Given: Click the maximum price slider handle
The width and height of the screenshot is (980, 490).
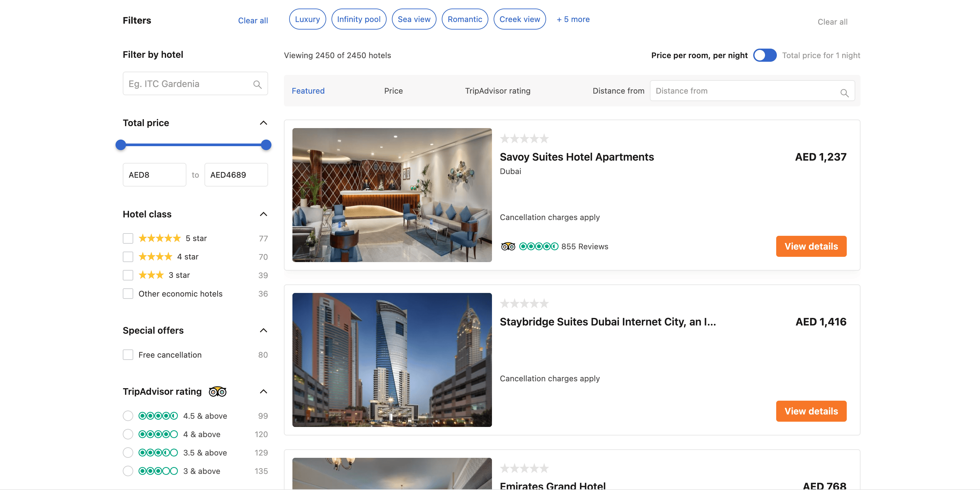Looking at the screenshot, I should tap(266, 145).
